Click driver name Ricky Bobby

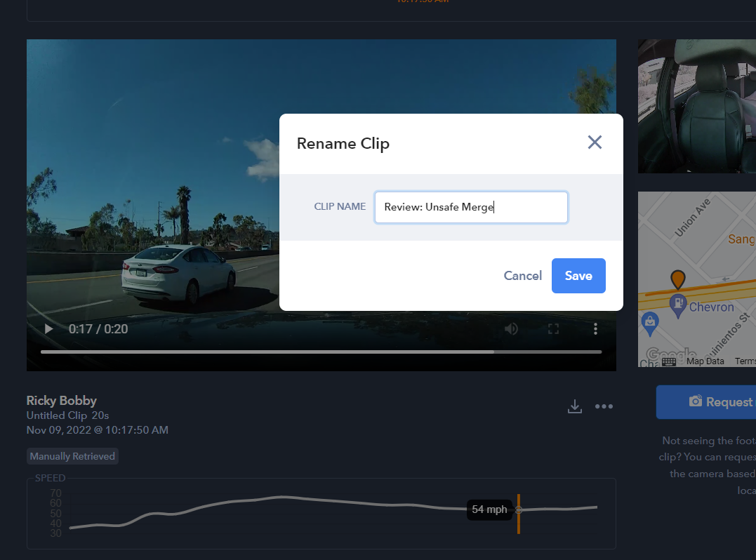coord(62,401)
